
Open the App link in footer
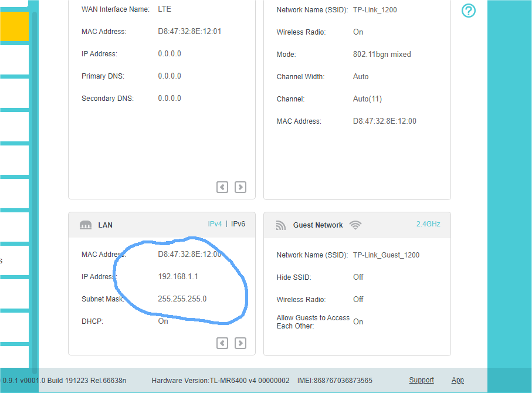point(458,380)
